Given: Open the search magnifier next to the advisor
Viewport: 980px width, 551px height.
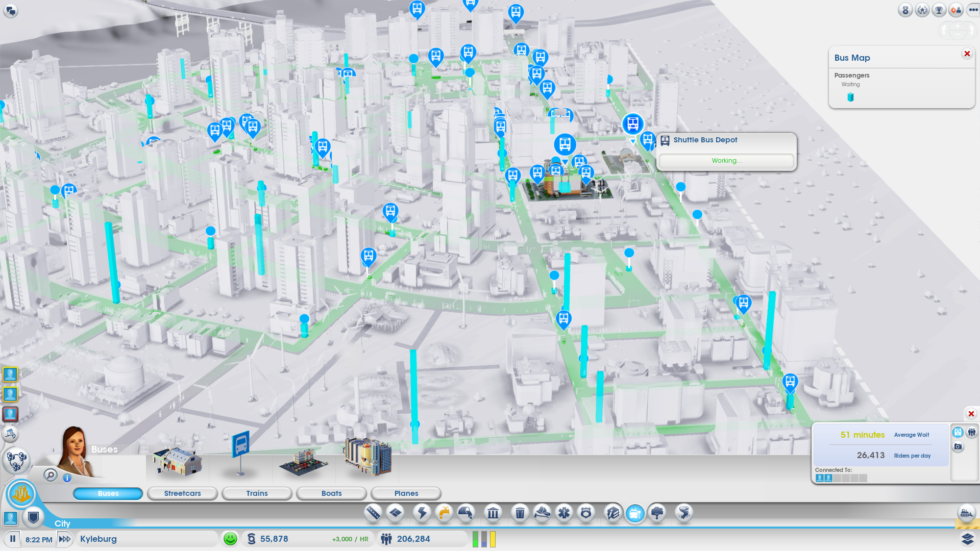Looking at the screenshot, I should point(51,474).
